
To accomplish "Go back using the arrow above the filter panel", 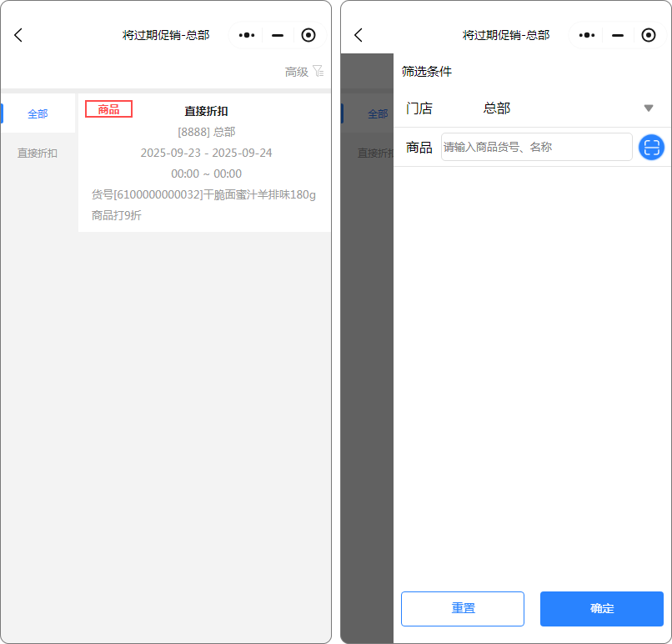I will coord(359,35).
